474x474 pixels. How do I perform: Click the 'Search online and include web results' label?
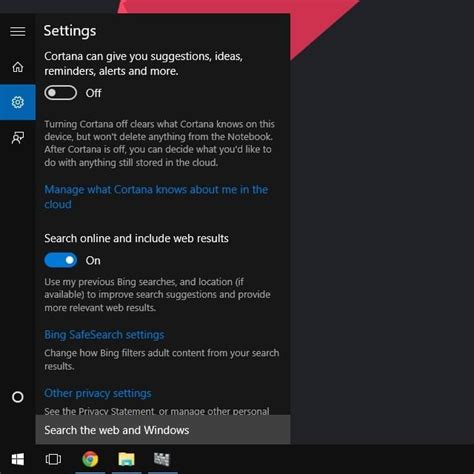[x=136, y=238]
